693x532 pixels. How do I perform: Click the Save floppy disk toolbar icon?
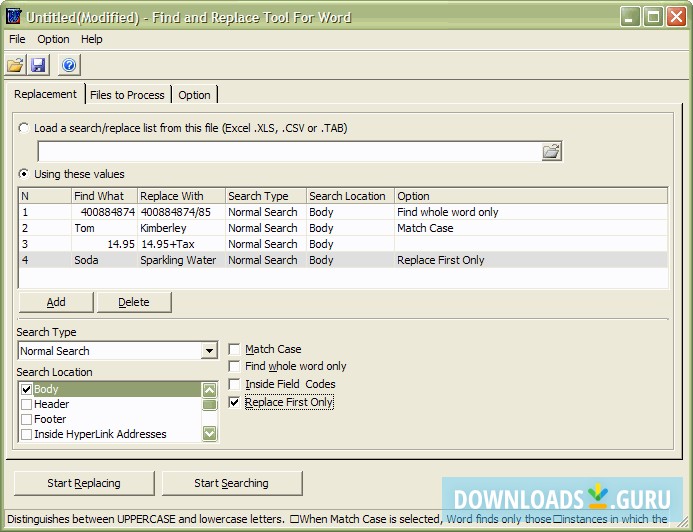pos(38,65)
